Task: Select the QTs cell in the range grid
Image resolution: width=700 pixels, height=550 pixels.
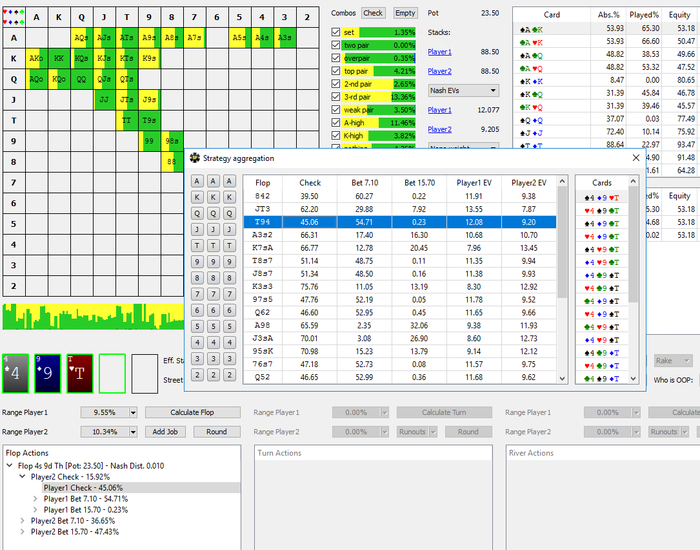Action: (x=126, y=79)
